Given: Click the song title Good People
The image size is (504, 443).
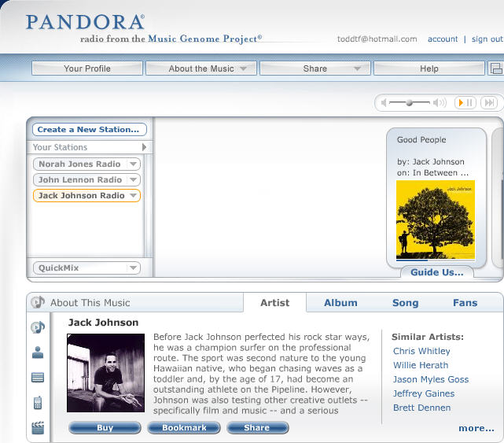Looking at the screenshot, I should click(421, 139).
